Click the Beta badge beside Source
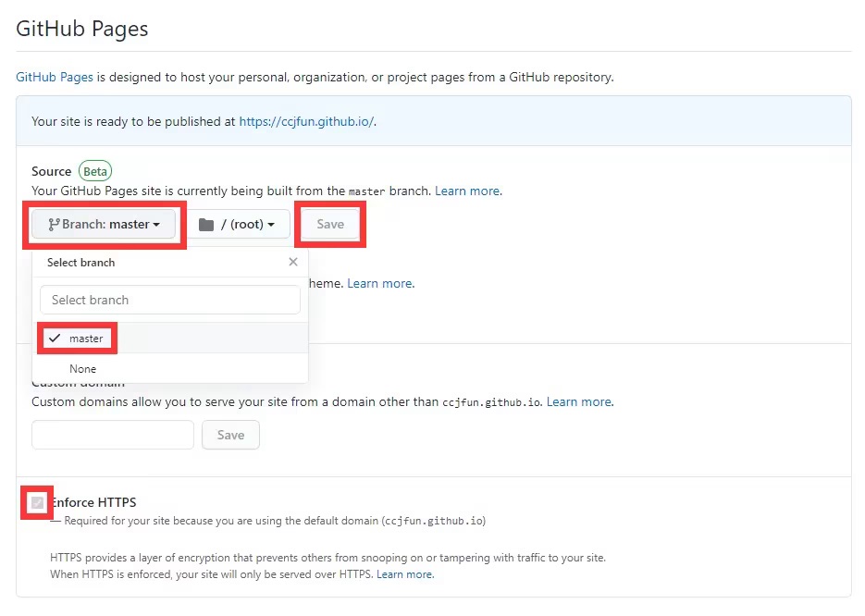The width and height of the screenshot is (865, 616). click(95, 171)
